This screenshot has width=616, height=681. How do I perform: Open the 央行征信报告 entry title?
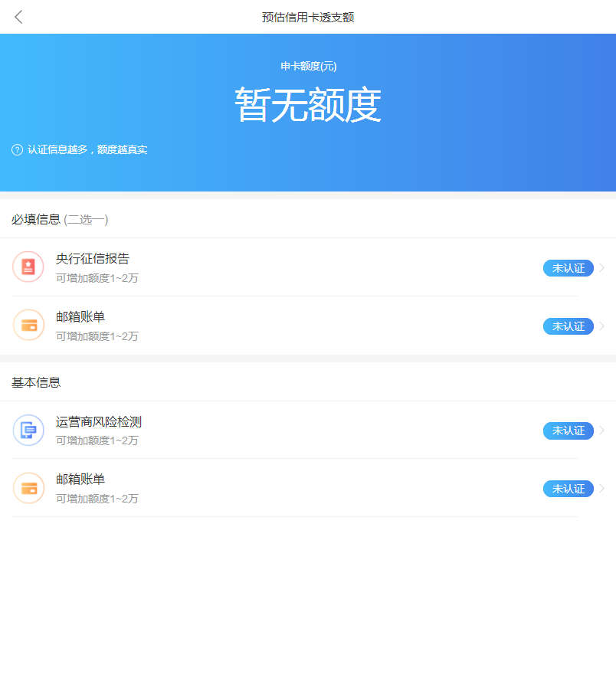click(93, 259)
